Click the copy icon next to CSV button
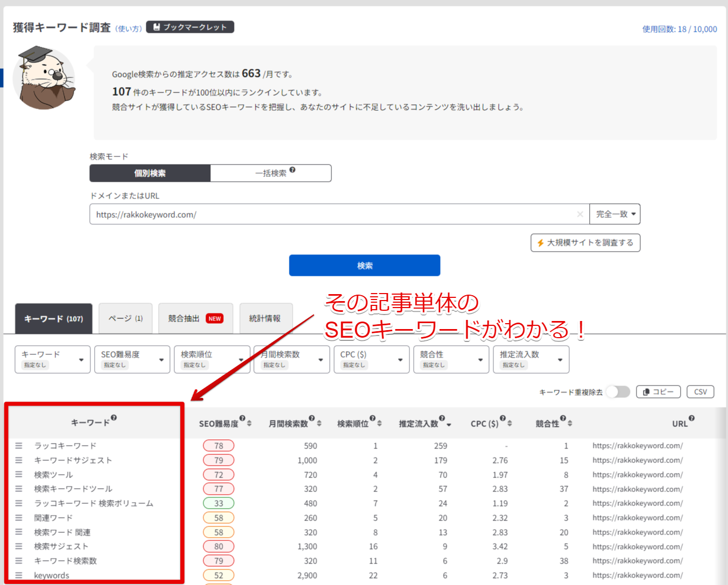728x585 pixels. 646,391
